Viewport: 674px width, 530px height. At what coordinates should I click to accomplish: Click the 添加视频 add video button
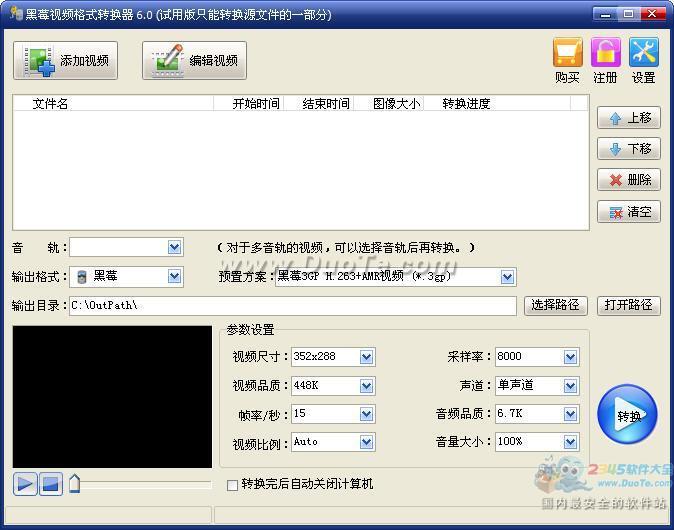click(x=65, y=61)
